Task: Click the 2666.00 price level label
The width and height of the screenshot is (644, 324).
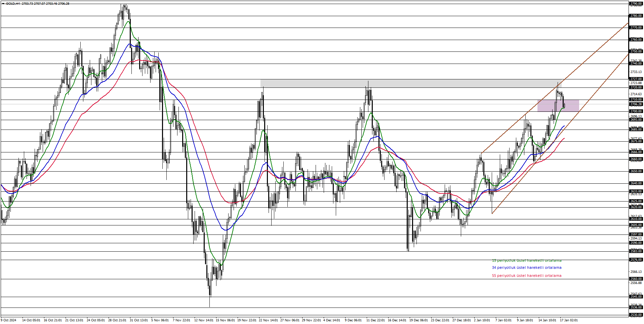Action: tap(636, 152)
